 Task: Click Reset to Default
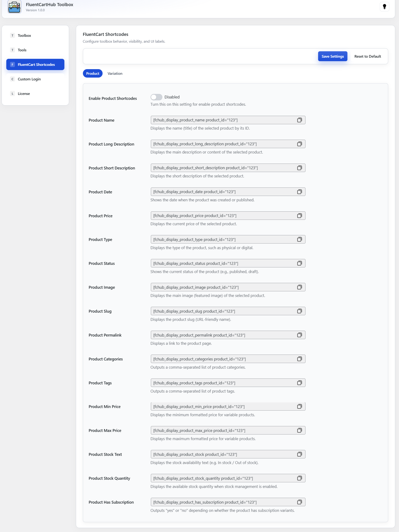click(x=367, y=56)
